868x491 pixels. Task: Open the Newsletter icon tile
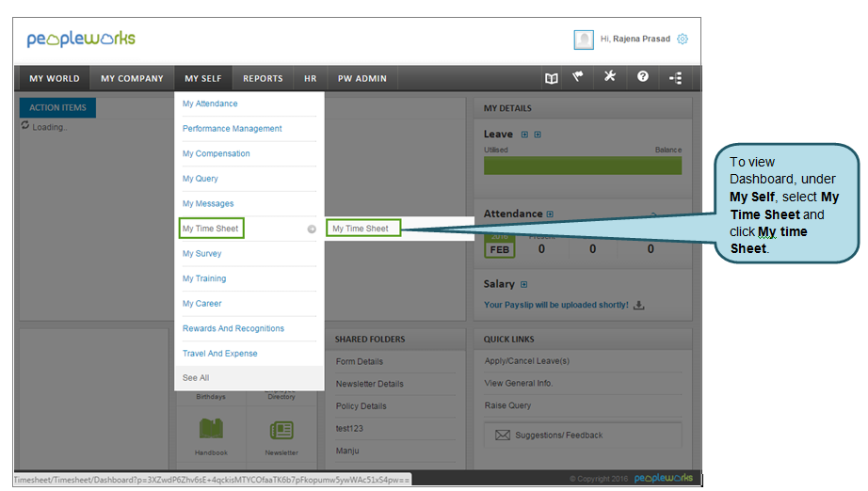[x=281, y=430]
